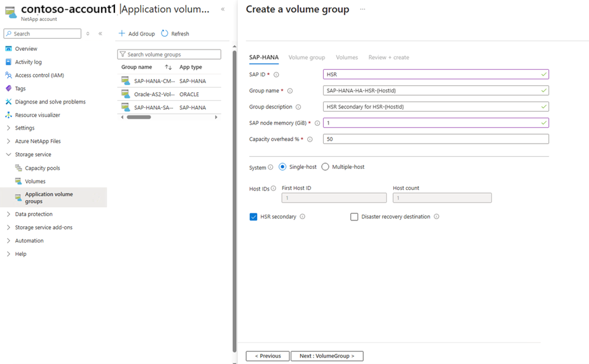589x364 pixels.
Task: Focus the SAP ID input field
Action: click(436, 74)
